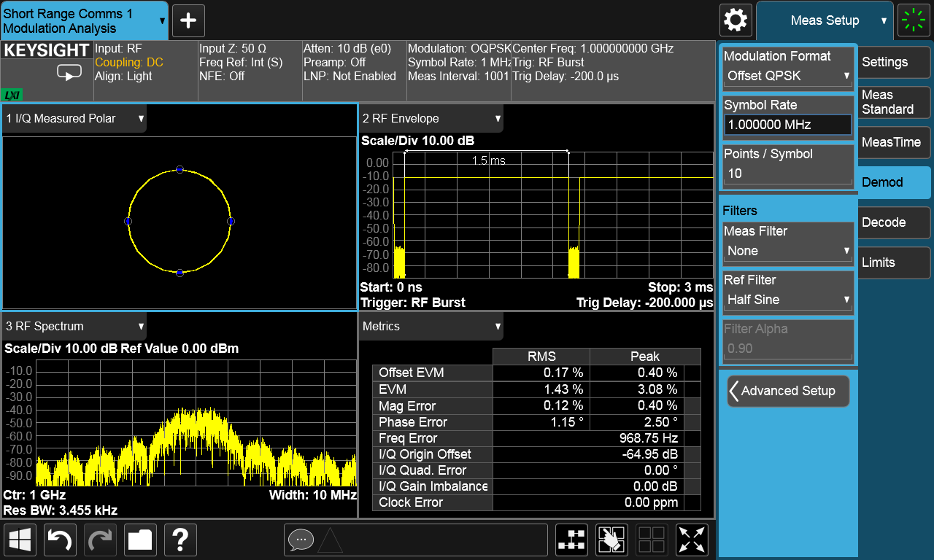Open the Modulation Format dropdown

tap(787, 75)
